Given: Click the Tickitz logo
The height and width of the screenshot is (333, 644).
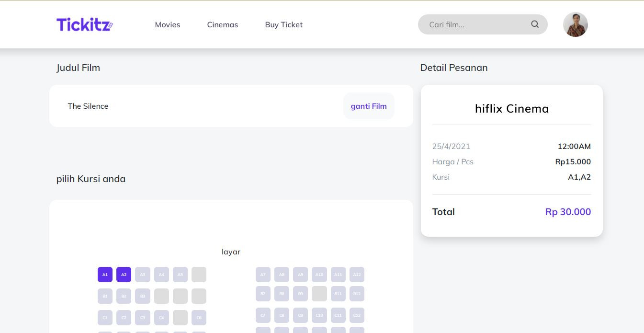Looking at the screenshot, I should tap(84, 24).
